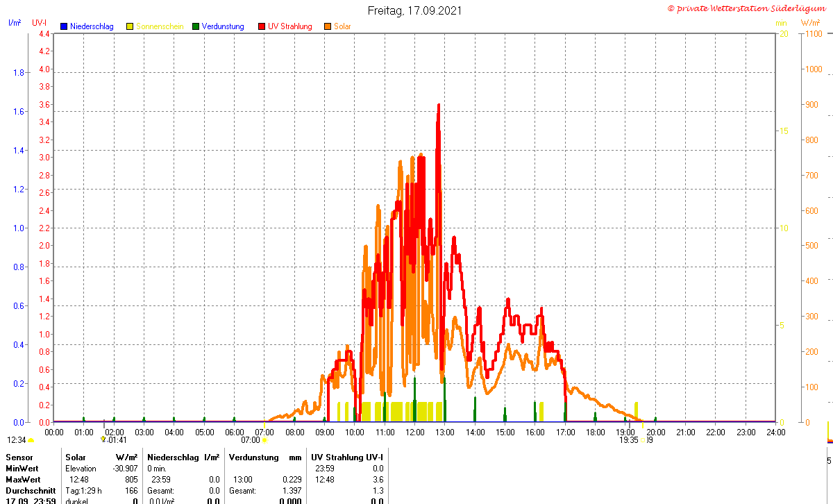Click the sunrise sun icon at 07:00
The height and width of the screenshot is (504, 833).
pyautogui.click(x=264, y=440)
